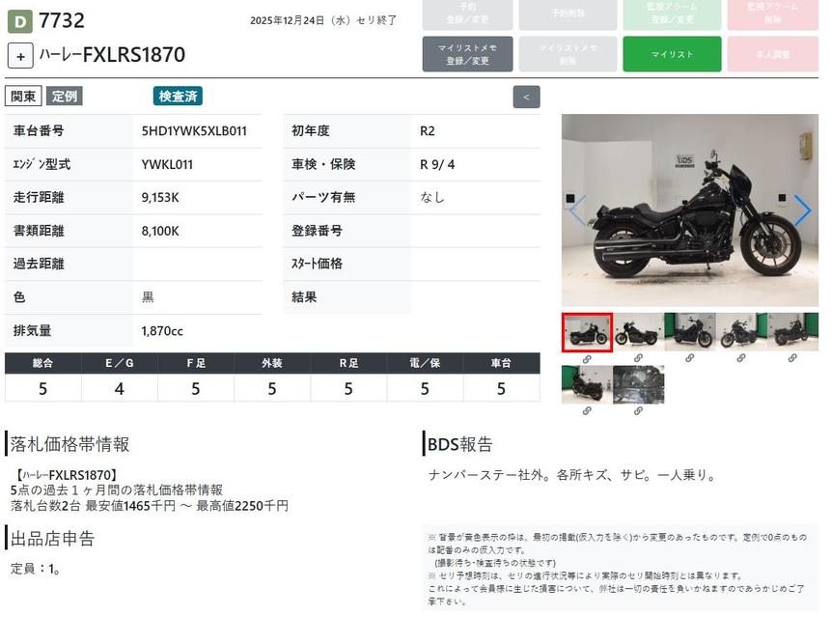This screenshot has height=644, width=831.
Task: Open link icon under engine underside thumbnail
Action: coord(638,410)
